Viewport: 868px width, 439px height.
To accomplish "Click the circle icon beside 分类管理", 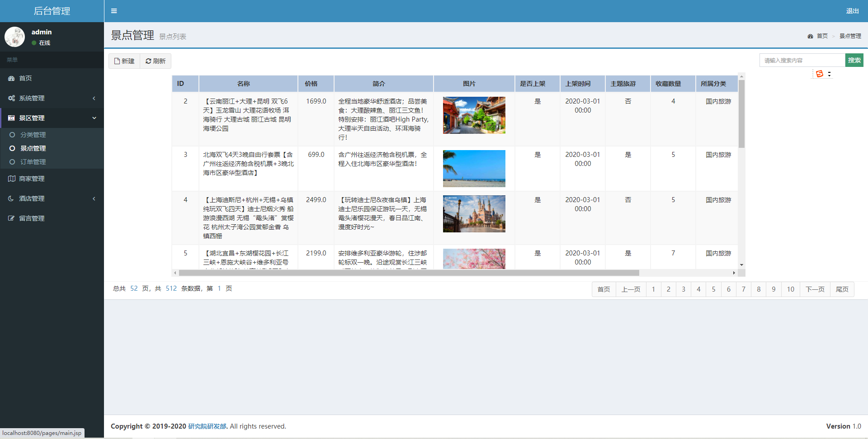I will (x=12, y=135).
